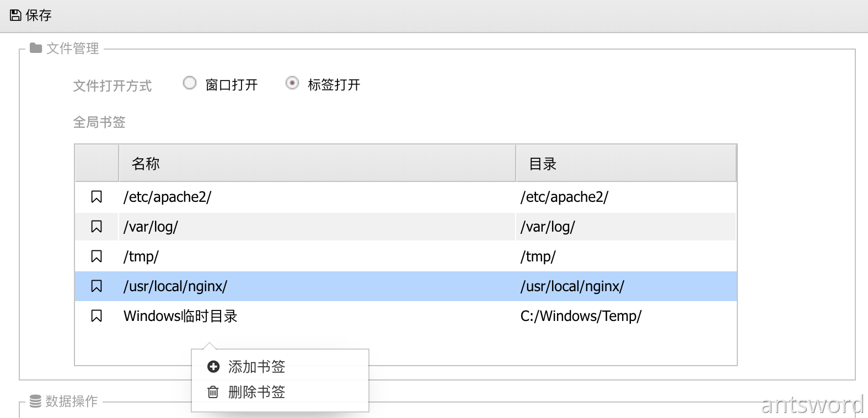Click the 目录 column header
868x418 pixels.
543,164
